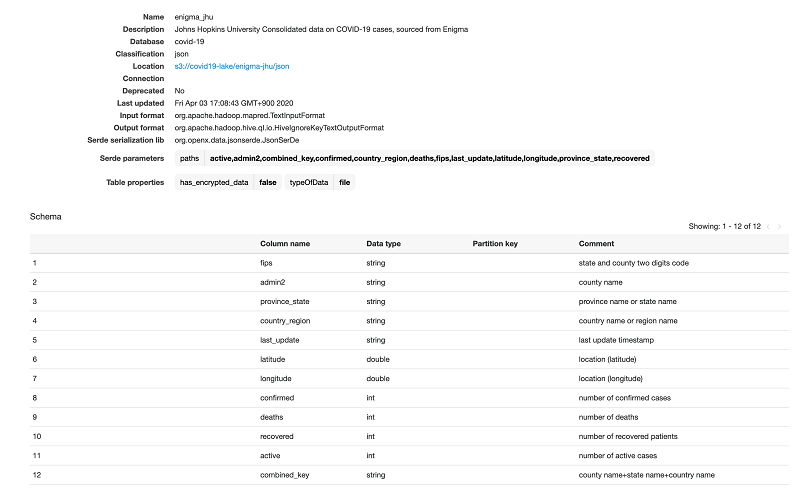Image resolution: width=800 pixels, height=493 pixels.
Task: Click the enigma_jhu table name
Action: pyautogui.click(x=194, y=17)
